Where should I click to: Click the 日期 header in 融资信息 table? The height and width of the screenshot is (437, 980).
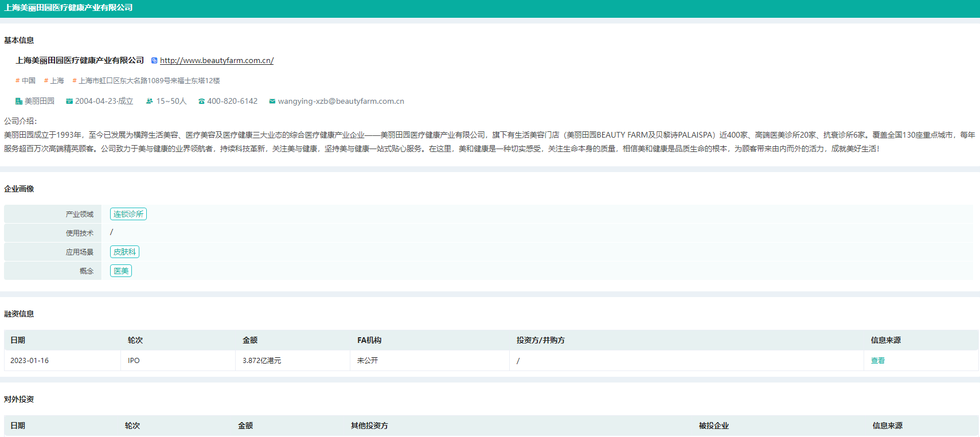point(18,340)
